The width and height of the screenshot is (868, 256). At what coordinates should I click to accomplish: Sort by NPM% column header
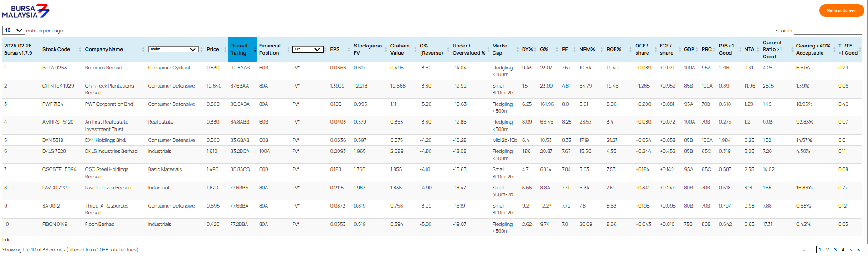(587, 49)
